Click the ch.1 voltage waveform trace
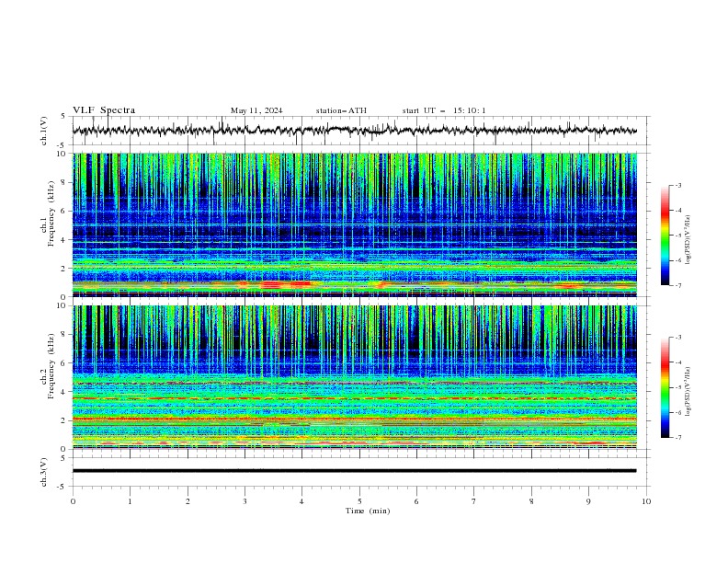This screenshot has height=563, width=728. click(355, 131)
